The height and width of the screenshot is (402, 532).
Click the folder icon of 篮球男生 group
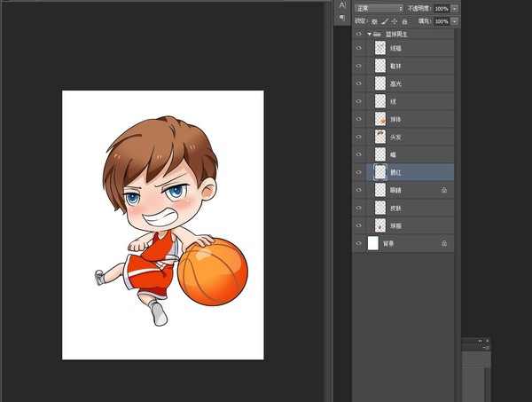[377, 34]
